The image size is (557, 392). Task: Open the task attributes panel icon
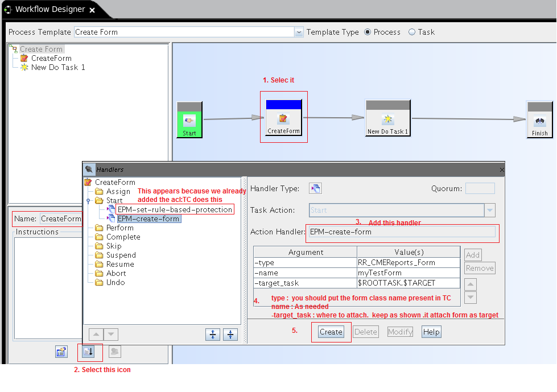pos(61,352)
